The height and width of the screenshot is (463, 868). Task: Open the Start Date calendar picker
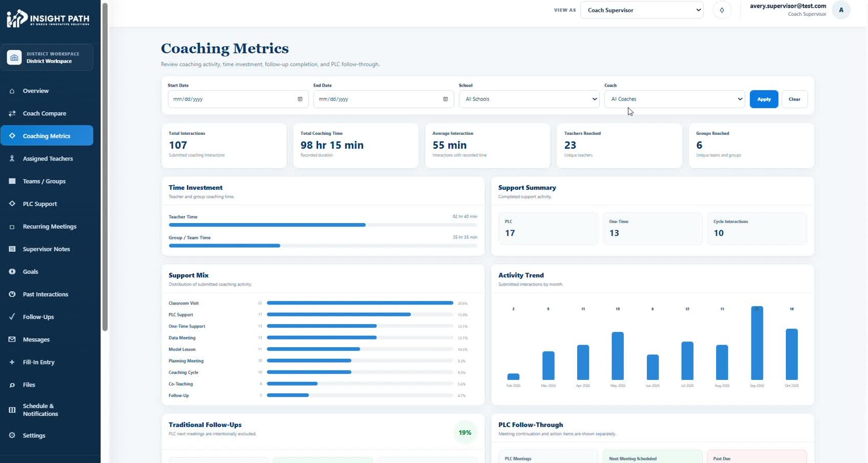[x=300, y=99]
